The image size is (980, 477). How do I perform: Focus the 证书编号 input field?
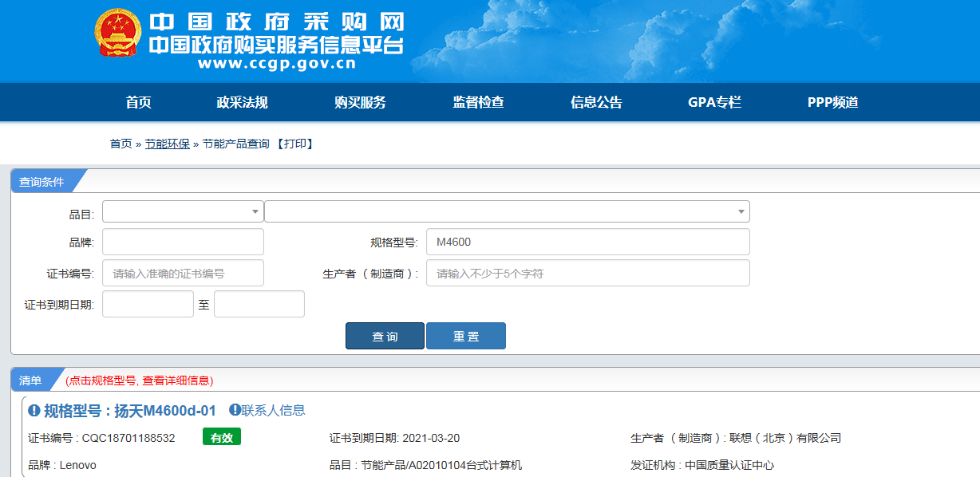[183, 273]
